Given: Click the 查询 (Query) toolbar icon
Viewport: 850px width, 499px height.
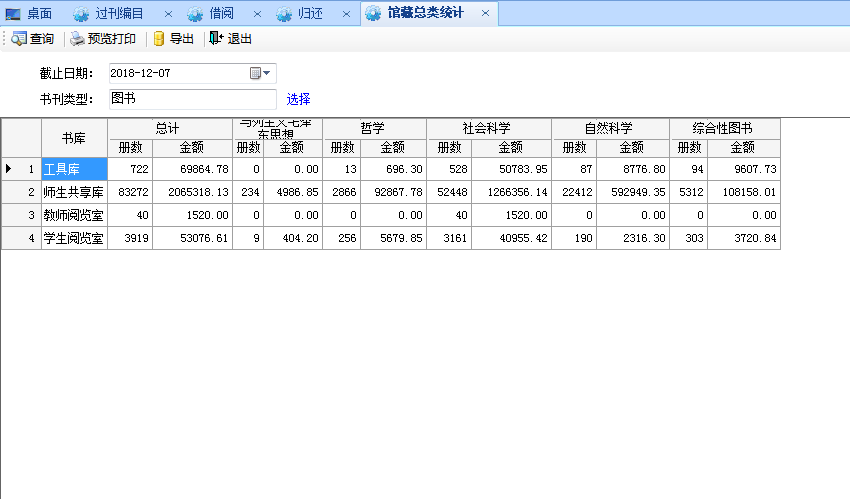Looking at the screenshot, I should point(32,39).
